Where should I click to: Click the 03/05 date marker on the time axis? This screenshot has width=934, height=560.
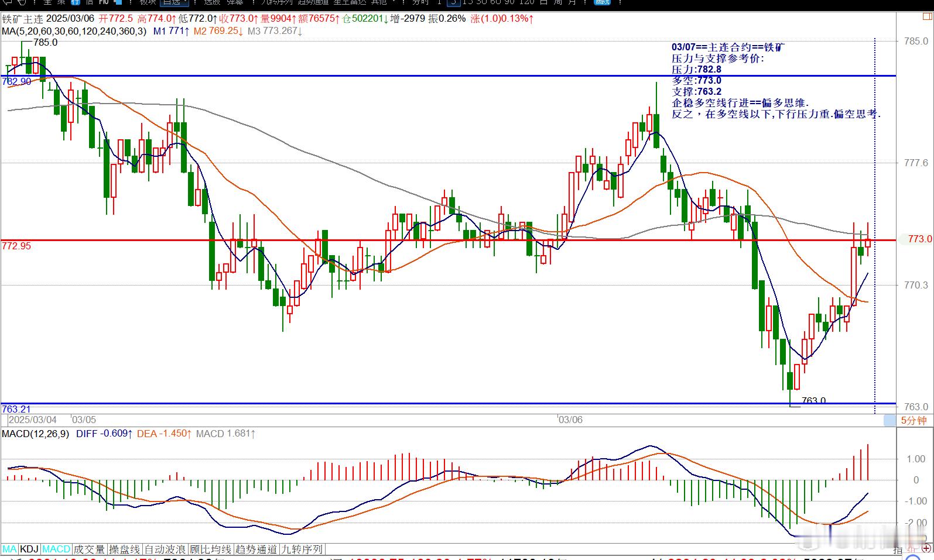pos(84,420)
